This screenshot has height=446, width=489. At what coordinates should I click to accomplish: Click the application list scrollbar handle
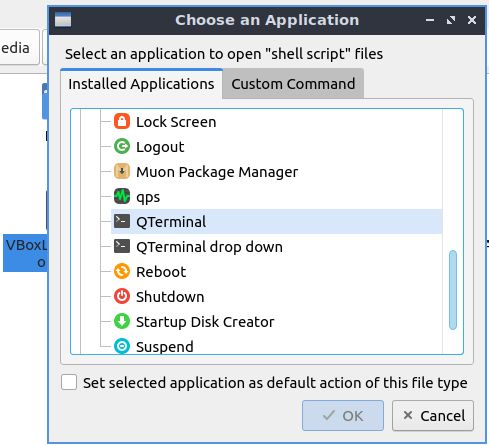coord(453,290)
